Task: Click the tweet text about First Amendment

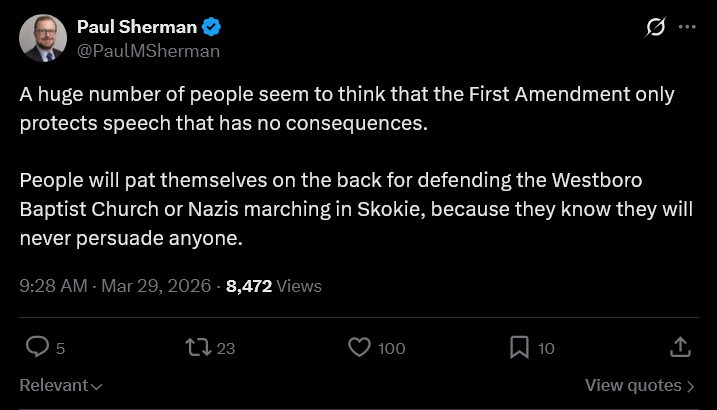Action: tap(347, 109)
